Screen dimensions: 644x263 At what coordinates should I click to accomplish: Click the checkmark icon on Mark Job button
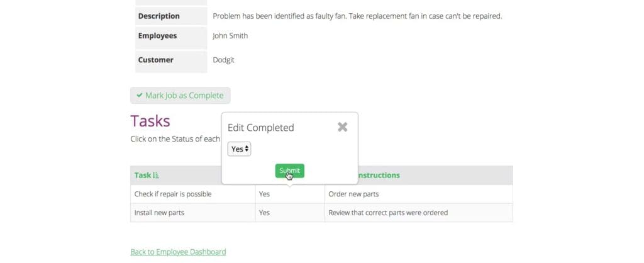coord(140,96)
